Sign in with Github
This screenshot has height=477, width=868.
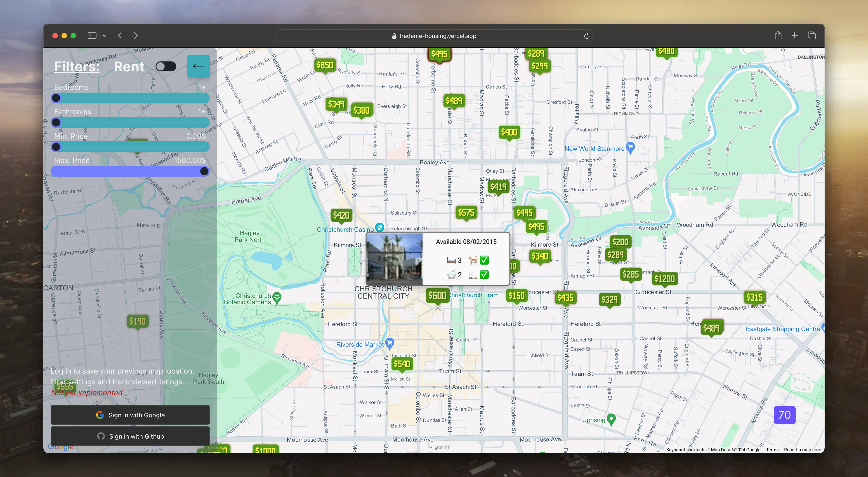(130, 436)
